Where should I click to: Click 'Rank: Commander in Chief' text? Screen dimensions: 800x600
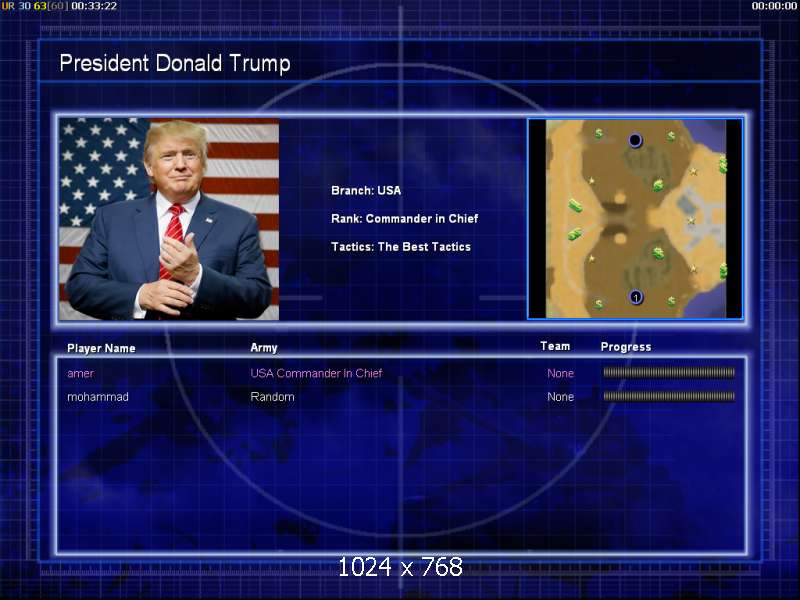click(405, 219)
